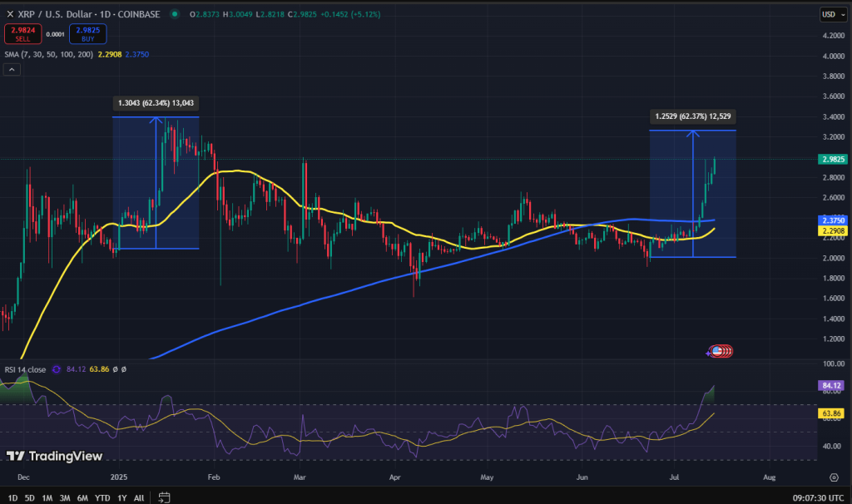Click the blue 2.3750 value in SMA legend
The image size is (852, 504).
(137, 54)
